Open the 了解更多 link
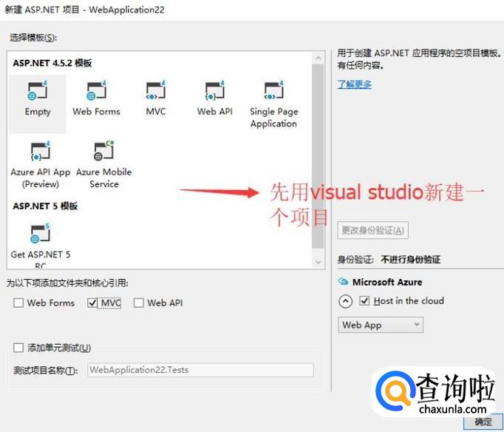The image size is (504, 432). click(x=354, y=84)
